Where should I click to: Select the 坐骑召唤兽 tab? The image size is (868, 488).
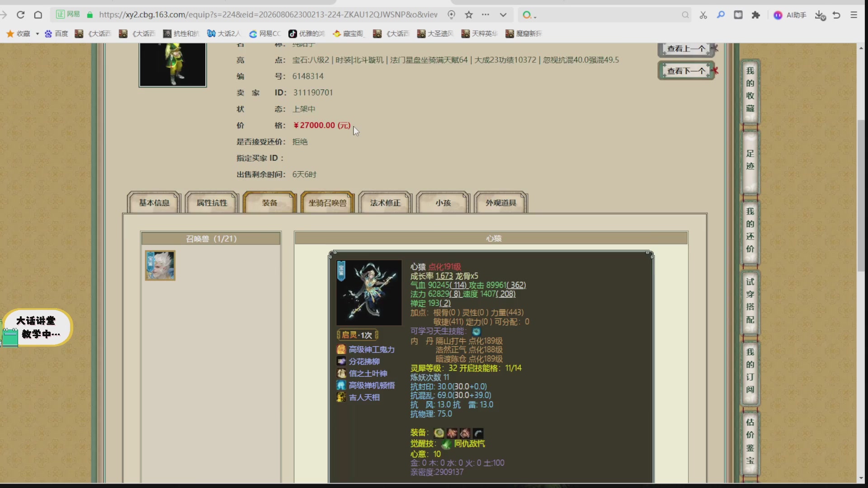click(x=328, y=203)
